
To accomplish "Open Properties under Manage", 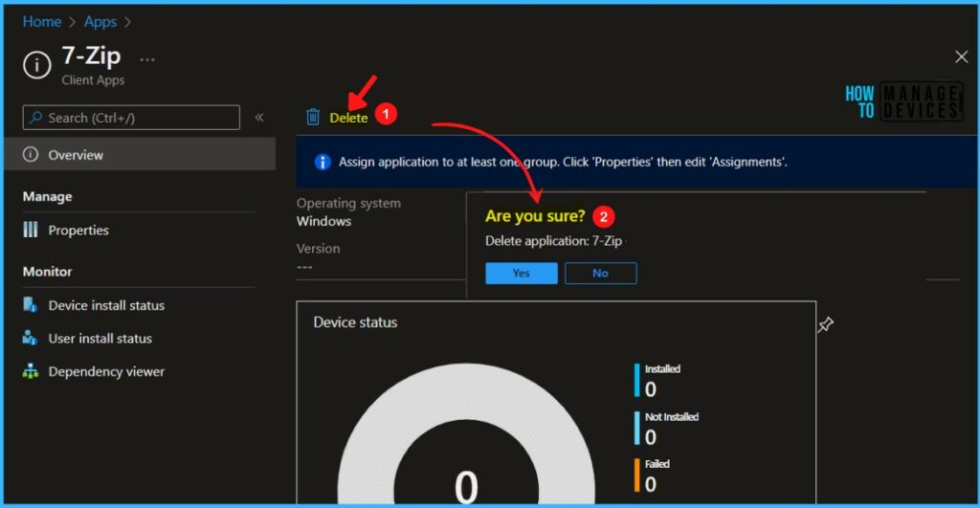I will point(78,230).
